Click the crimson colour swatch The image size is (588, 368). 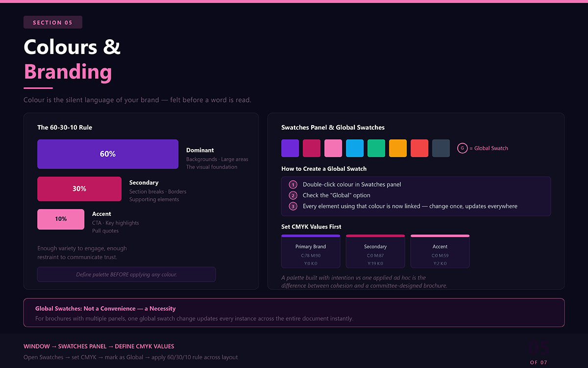(312, 148)
